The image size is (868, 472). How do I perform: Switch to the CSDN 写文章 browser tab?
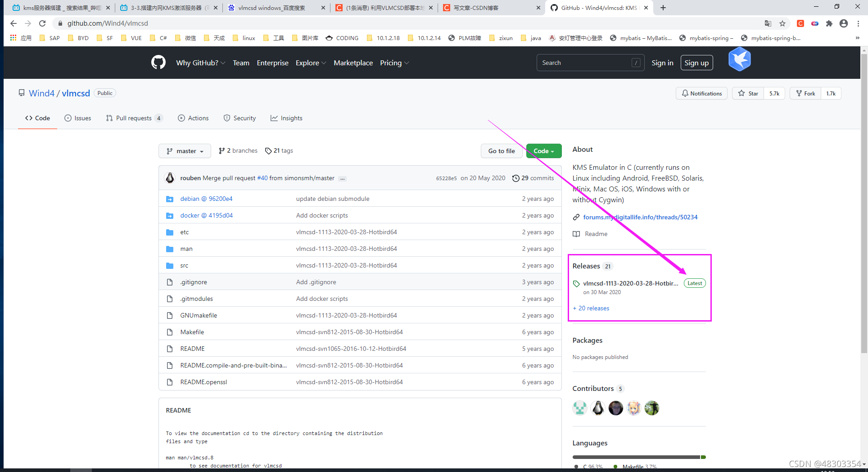[x=491, y=8]
